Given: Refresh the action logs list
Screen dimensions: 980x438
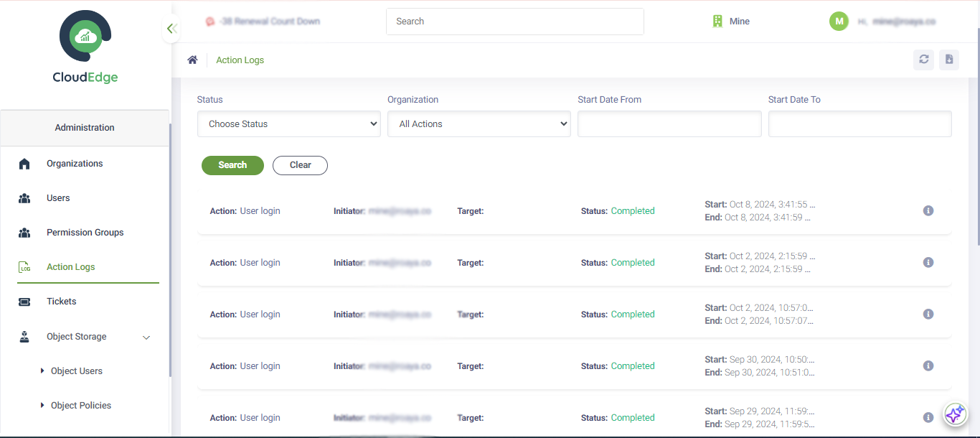Looking at the screenshot, I should 924,60.
